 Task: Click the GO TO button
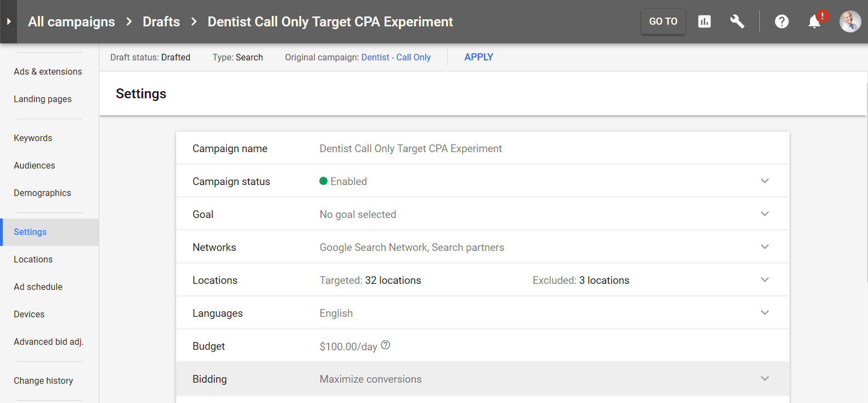coord(663,21)
